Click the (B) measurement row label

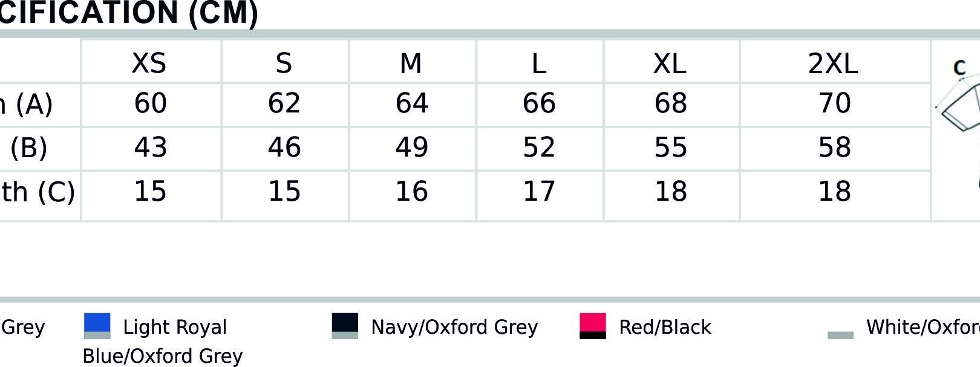point(28,148)
